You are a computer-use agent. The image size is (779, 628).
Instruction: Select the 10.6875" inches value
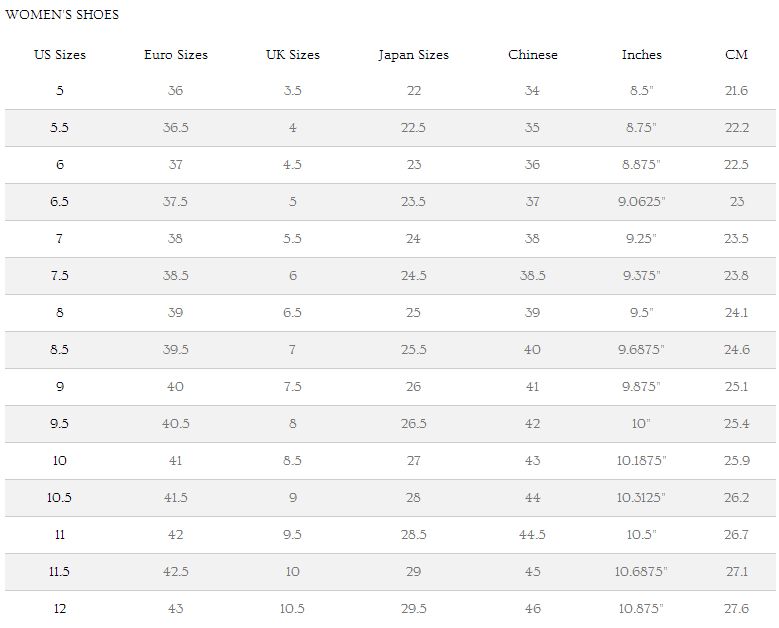(x=641, y=572)
